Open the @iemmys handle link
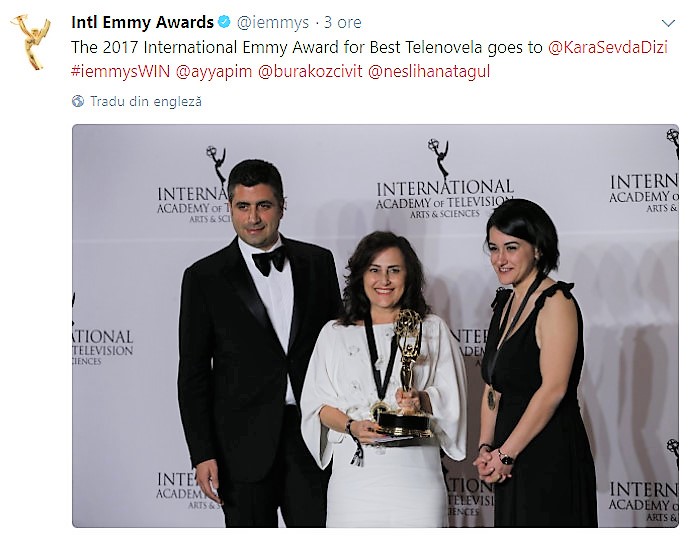Image resolution: width=692 pixels, height=536 pixels. 273,22
